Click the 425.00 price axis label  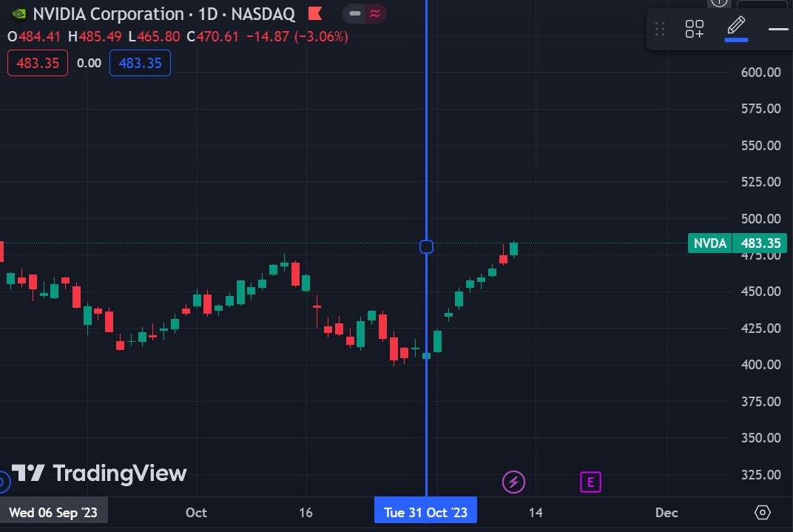pyautogui.click(x=760, y=329)
